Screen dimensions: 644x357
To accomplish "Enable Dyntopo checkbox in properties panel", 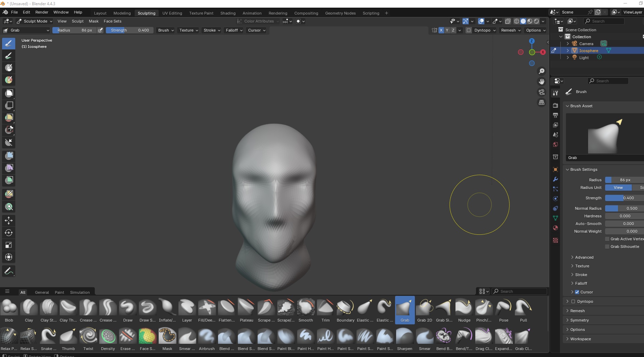I will [x=573, y=301].
